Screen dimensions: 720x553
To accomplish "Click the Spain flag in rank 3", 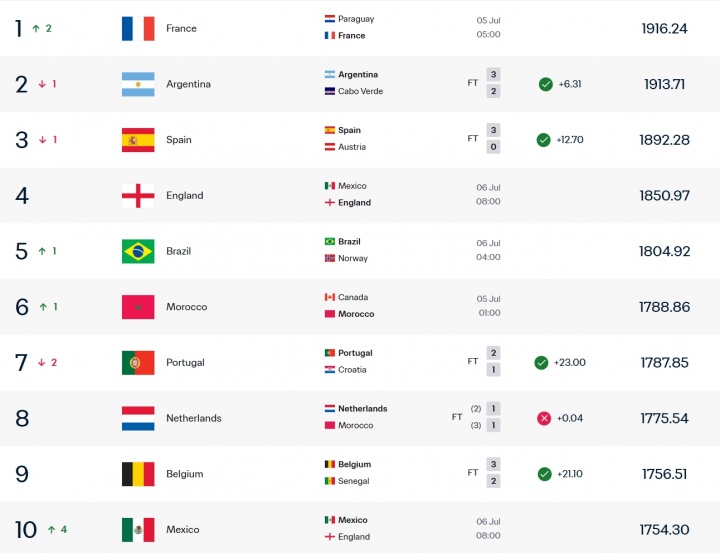I will click(x=138, y=140).
